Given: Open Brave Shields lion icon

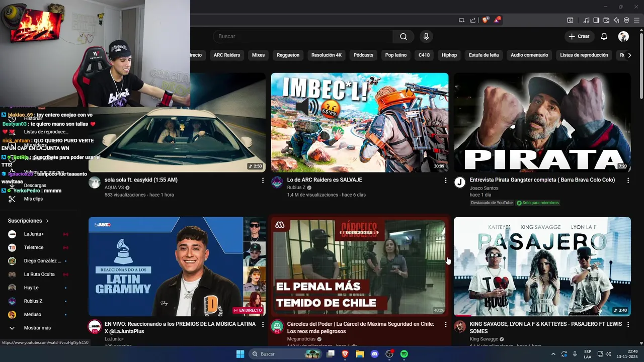Looking at the screenshot, I should click(x=486, y=20).
